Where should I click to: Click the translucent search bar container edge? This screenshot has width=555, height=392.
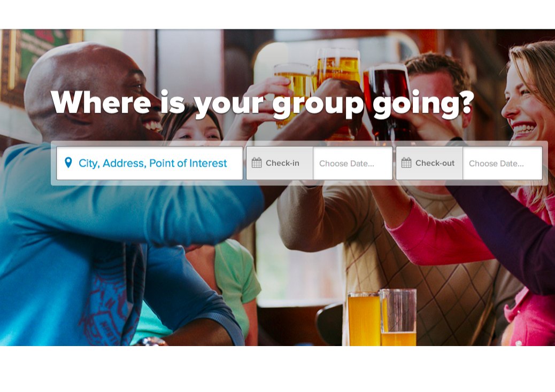[299, 183]
